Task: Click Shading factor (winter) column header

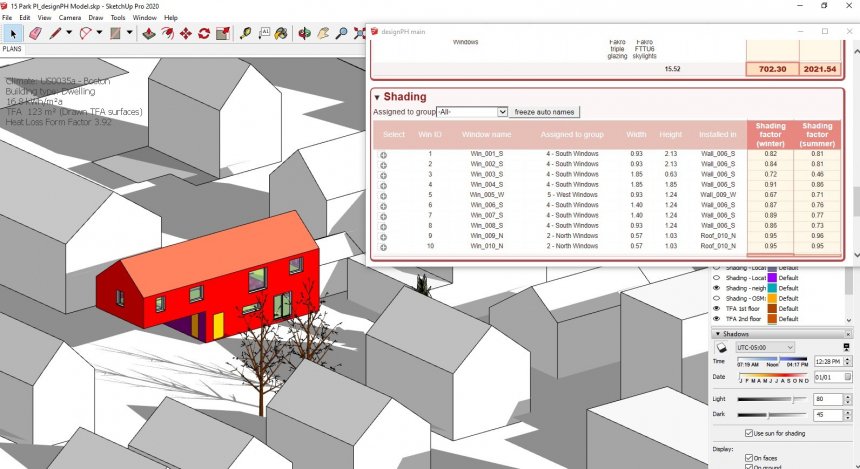Action: pyautogui.click(x=770, y=134)
